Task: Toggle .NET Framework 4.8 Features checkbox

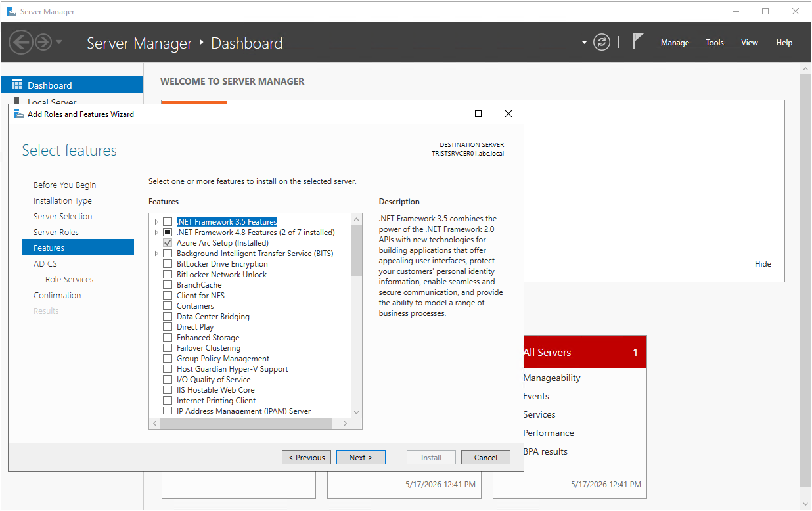Action: (168, 233)
